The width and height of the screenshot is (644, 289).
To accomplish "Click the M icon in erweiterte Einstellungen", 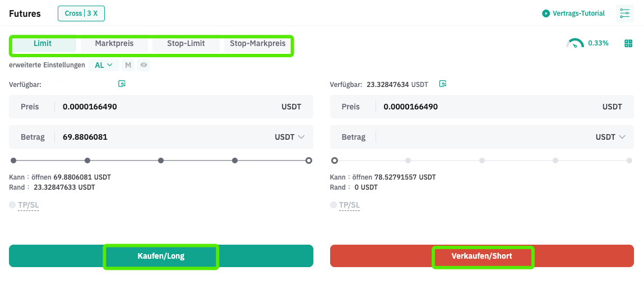I will click(128, 65).
